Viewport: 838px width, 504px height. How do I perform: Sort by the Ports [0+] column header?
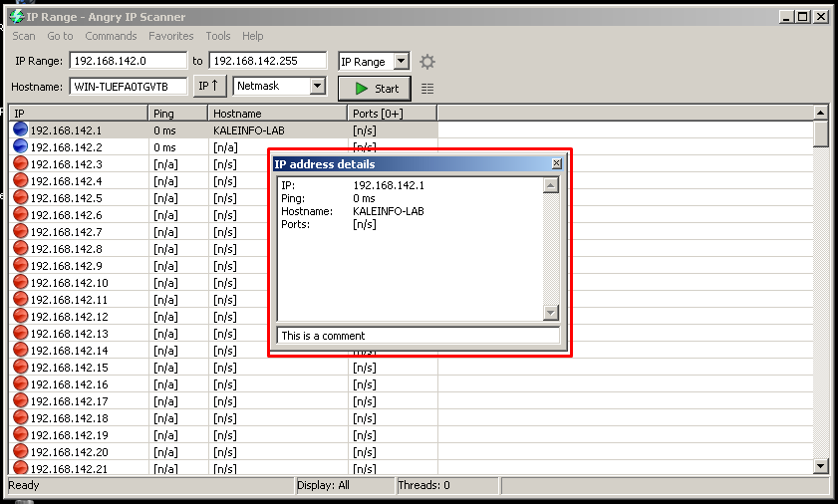pos(393,114)
